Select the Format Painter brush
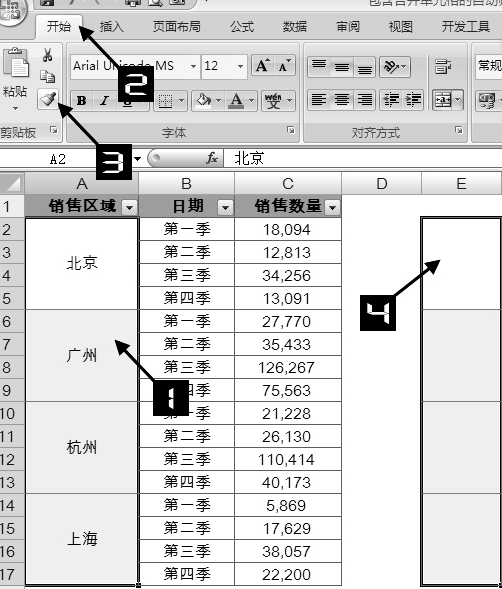 [x=48, y=99]
